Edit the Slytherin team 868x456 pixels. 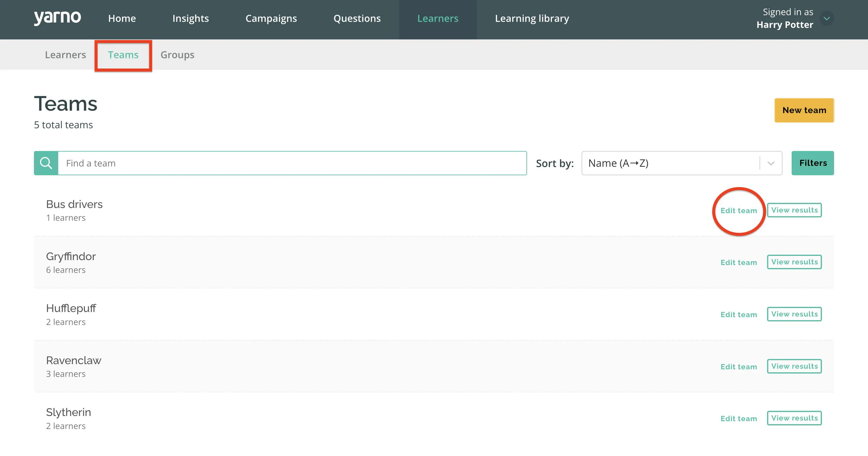[739, 419]
